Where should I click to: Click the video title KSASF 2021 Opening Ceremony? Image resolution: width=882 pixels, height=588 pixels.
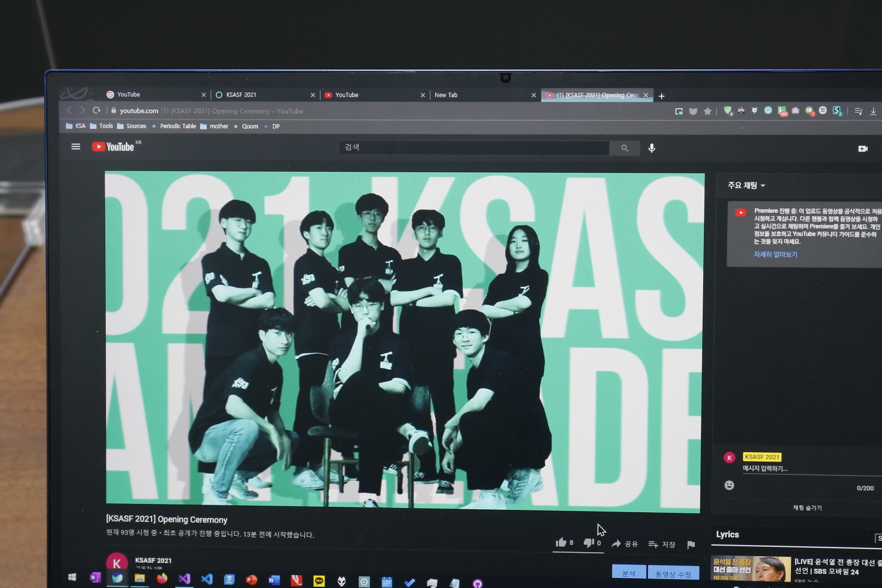click(166, 519)
